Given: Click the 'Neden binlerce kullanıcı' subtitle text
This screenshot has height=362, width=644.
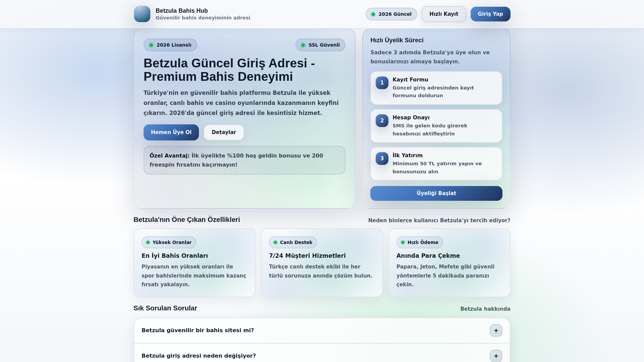Looking at the screenshot, I should coord(439,221).
